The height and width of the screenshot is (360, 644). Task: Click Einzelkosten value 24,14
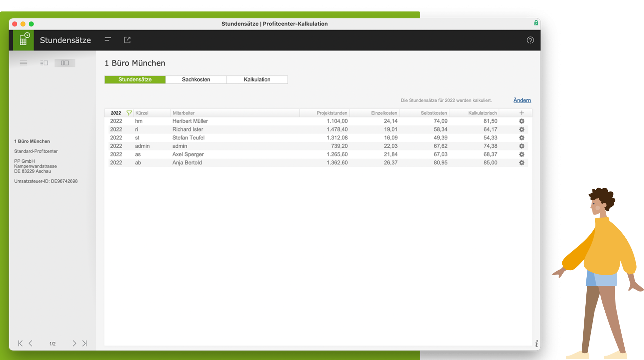point(390,121)
